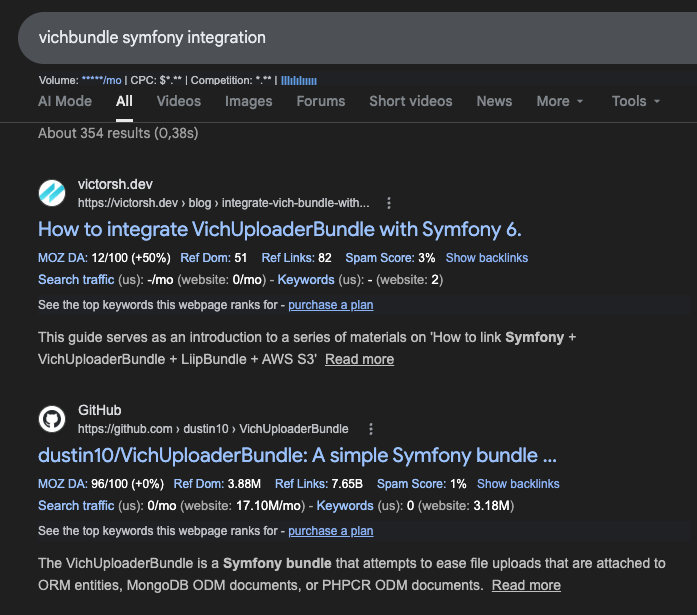Screen dimensions: 697x615
Task: Click Ref Links showing 7.65B
Action: click(319, 483)
